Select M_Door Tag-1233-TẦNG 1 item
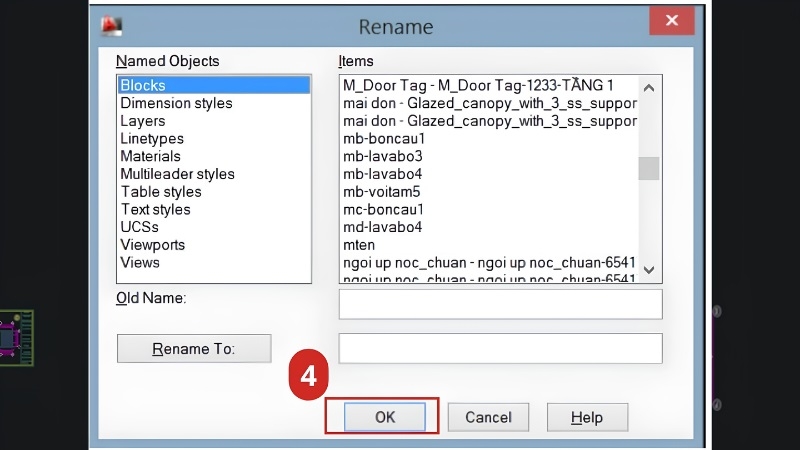 coord(478,85)
